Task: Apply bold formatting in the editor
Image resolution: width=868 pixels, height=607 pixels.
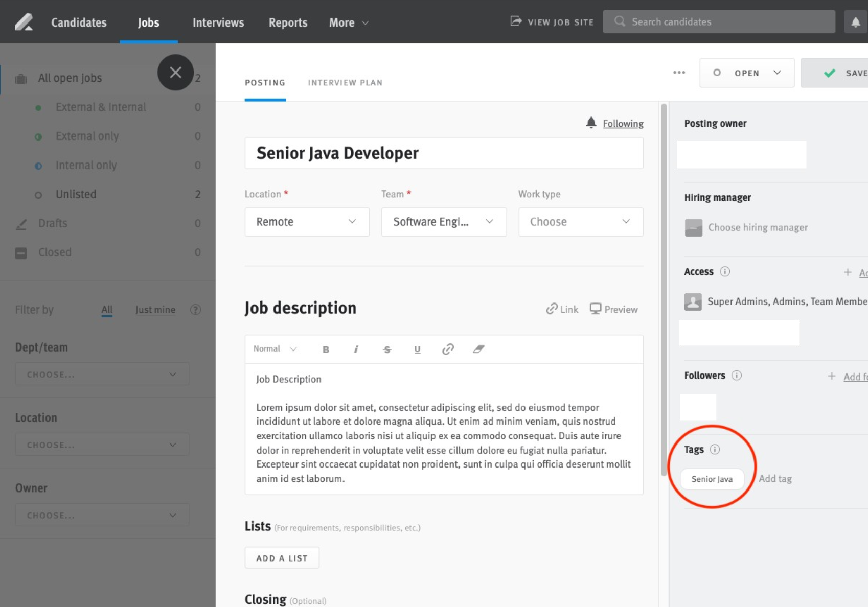Action: (326, 349)
